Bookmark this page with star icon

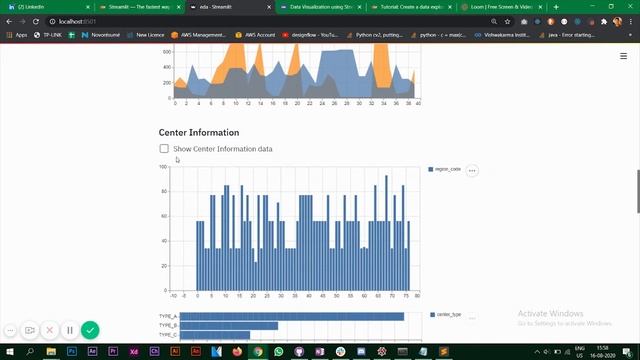[x=507, y=22]
